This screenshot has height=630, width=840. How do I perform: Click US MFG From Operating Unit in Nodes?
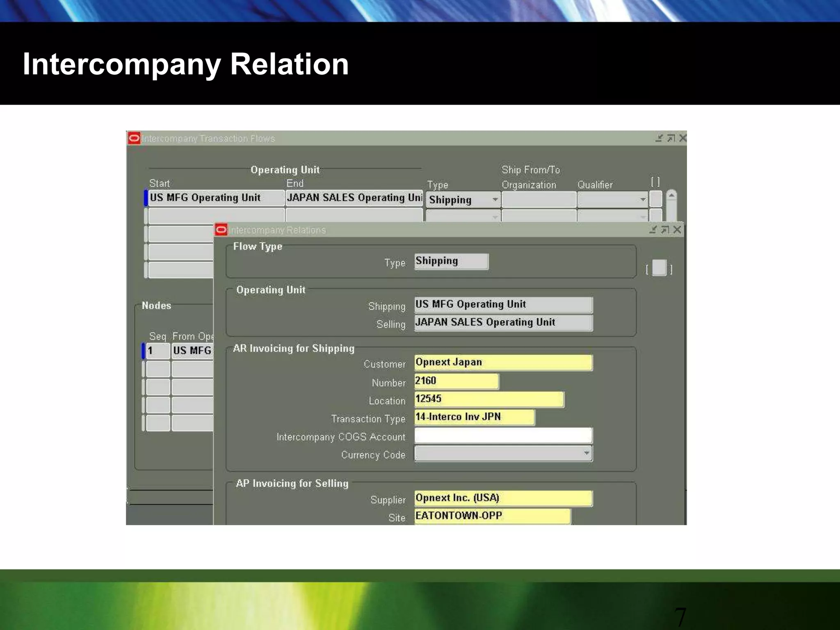pos(192,351)
